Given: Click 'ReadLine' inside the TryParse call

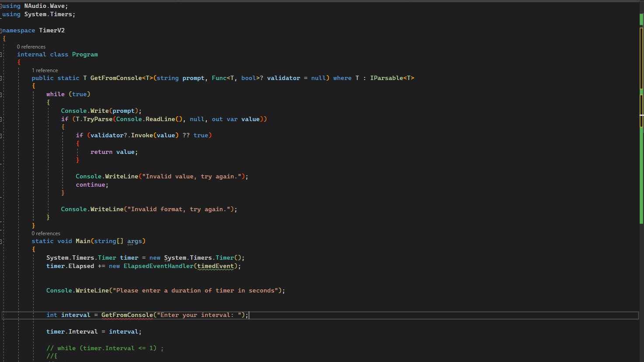Looking at the screenshot, I should point(160,119).
